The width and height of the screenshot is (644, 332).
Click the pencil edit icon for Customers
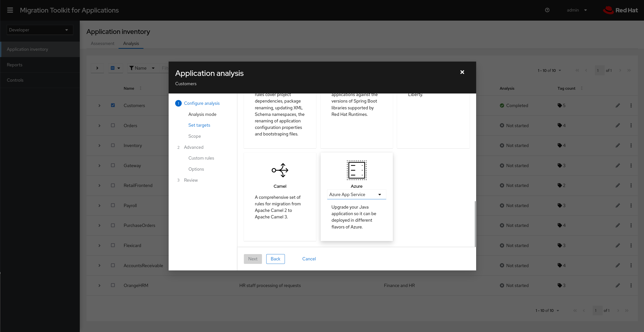click(x=618, y=106)
